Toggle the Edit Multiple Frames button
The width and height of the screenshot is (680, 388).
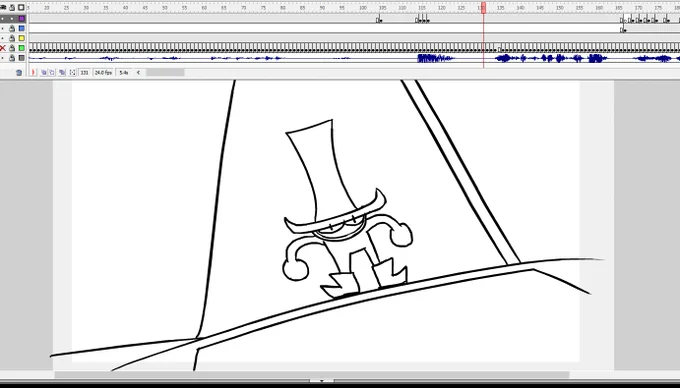(62, 72)
